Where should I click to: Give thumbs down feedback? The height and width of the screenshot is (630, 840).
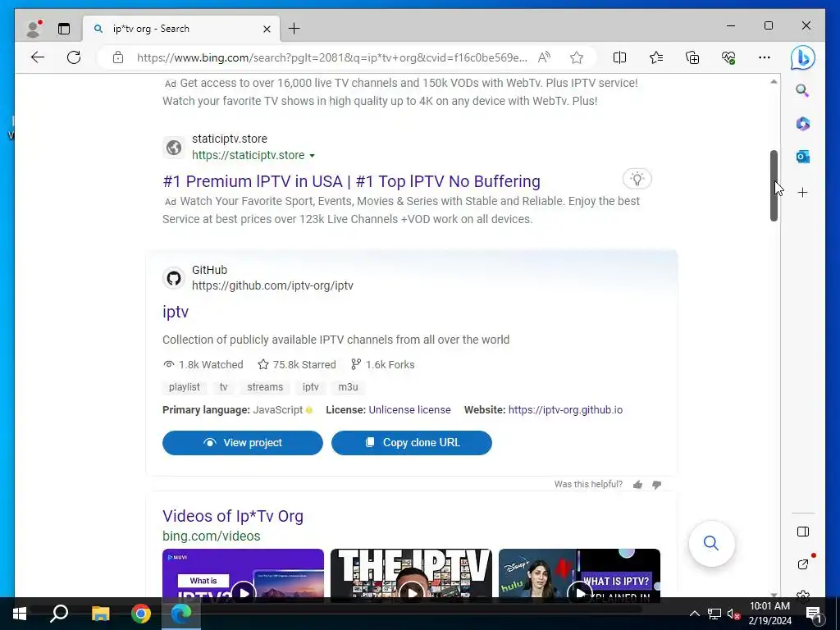(657, 485)
